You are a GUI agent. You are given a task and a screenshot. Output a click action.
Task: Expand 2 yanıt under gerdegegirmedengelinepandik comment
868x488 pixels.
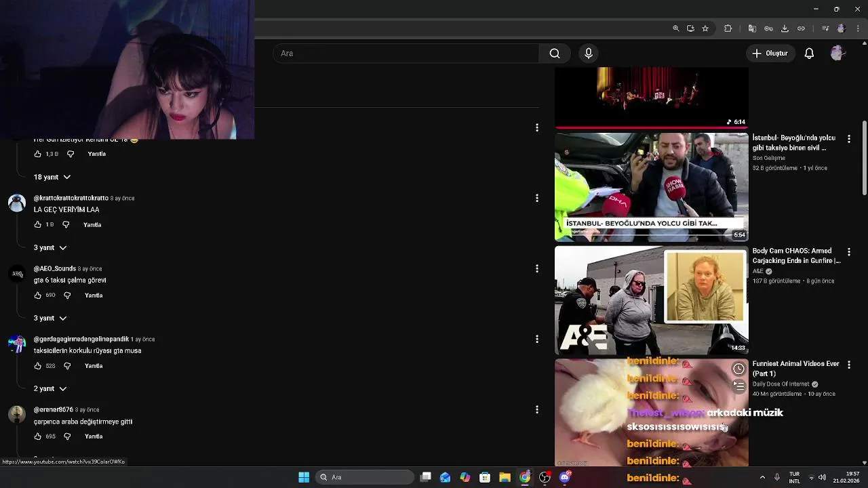pos(50,388)
